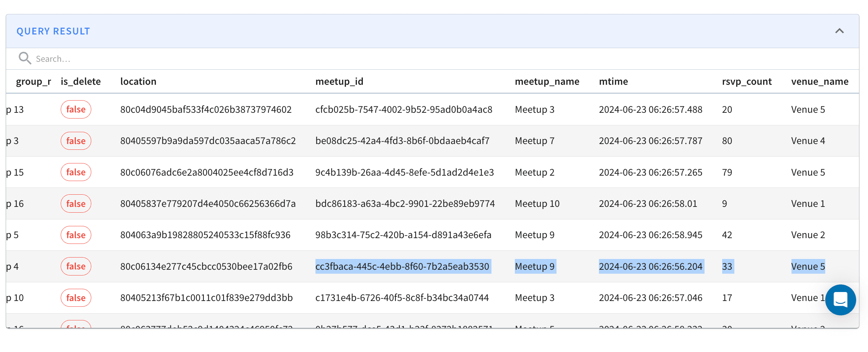The image size is (868, 352).
Task: Click the false badge in the p 3 row
Action: [x=76, y=141]
